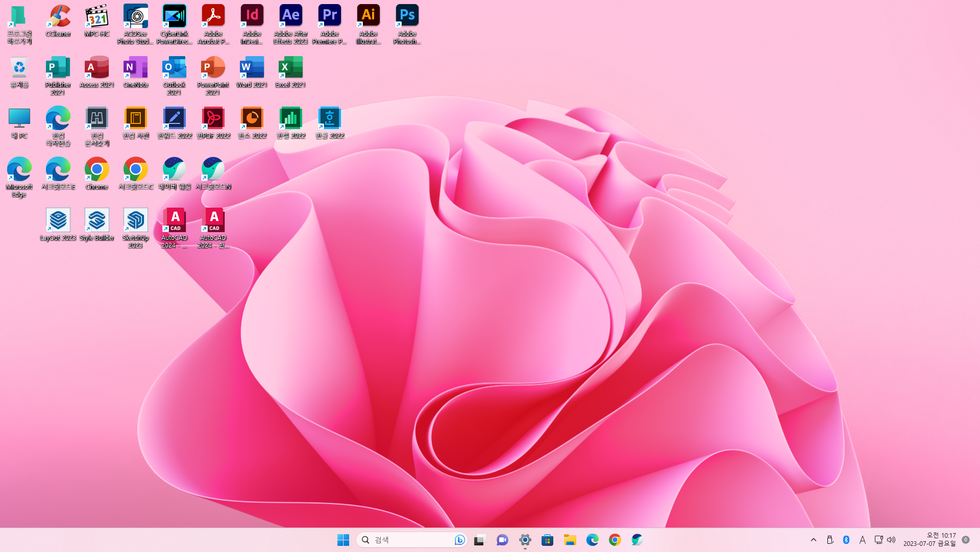Open the clock and date panel

pyautogui.click(x=929, y=540)
